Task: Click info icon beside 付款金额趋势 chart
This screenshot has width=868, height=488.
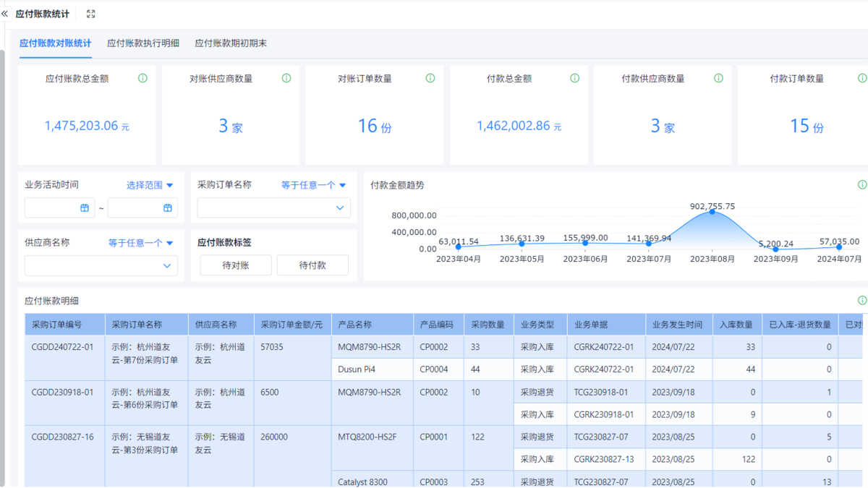Action: tap(861, 185)
